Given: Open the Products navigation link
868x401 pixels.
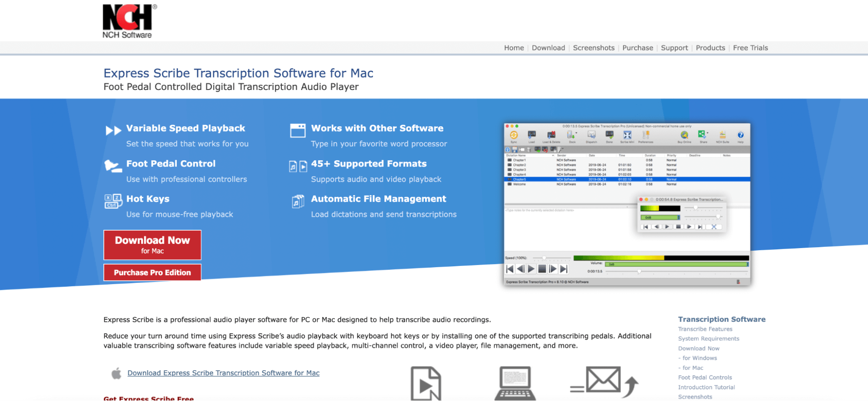Looking at the screenshot, I should [710, 48].
